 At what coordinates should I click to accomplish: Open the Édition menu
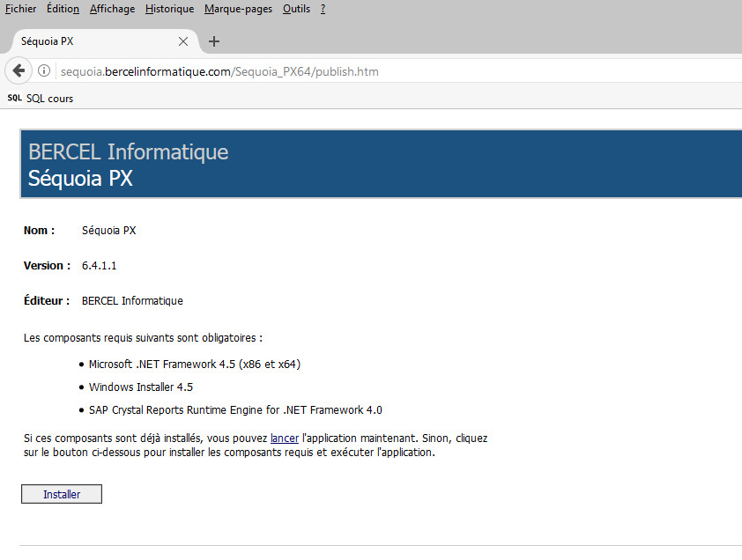point(62,8)
